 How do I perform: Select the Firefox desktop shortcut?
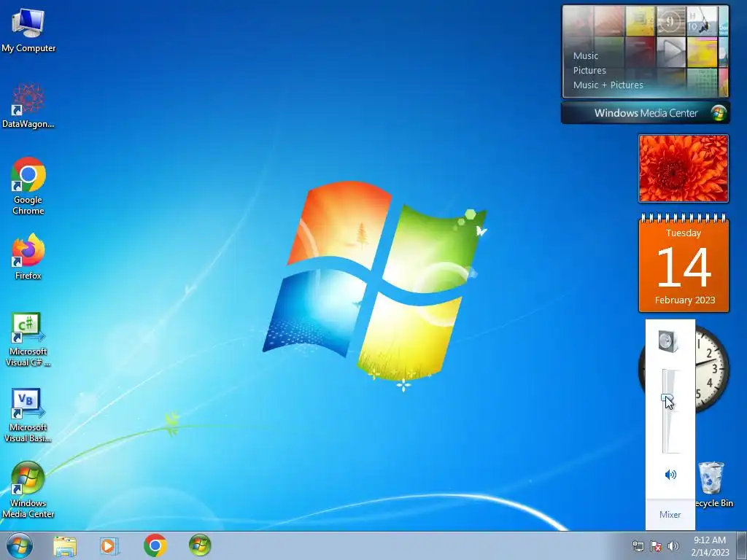click(28, 256)
